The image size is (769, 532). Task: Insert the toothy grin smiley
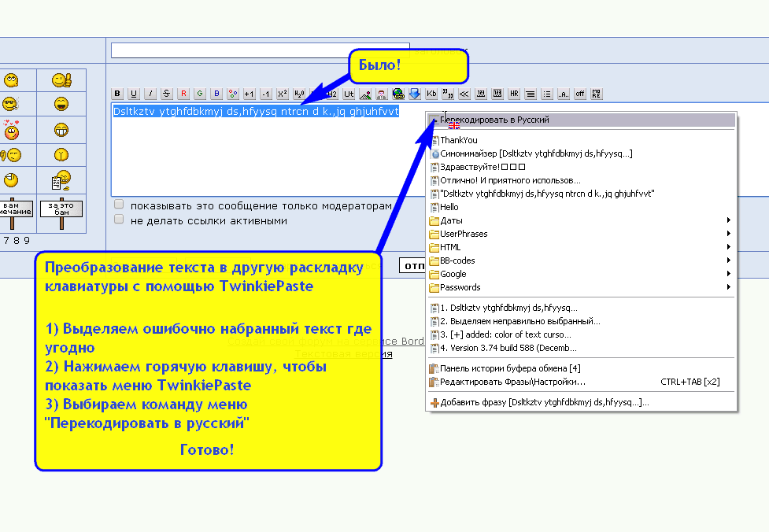pos(61,130)
